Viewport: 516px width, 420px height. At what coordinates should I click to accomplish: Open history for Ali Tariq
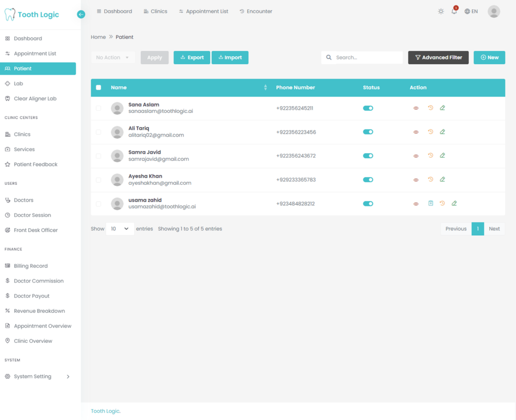430,131
